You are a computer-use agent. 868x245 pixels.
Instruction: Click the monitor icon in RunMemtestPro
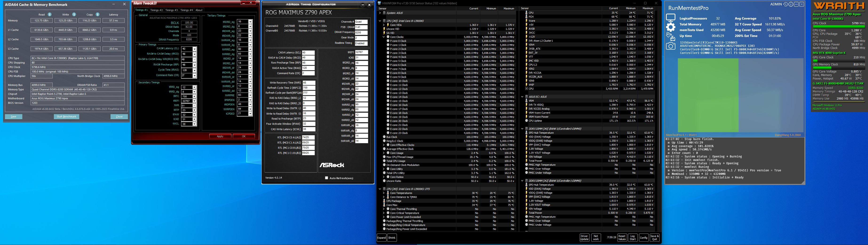[x=670, y=18]
